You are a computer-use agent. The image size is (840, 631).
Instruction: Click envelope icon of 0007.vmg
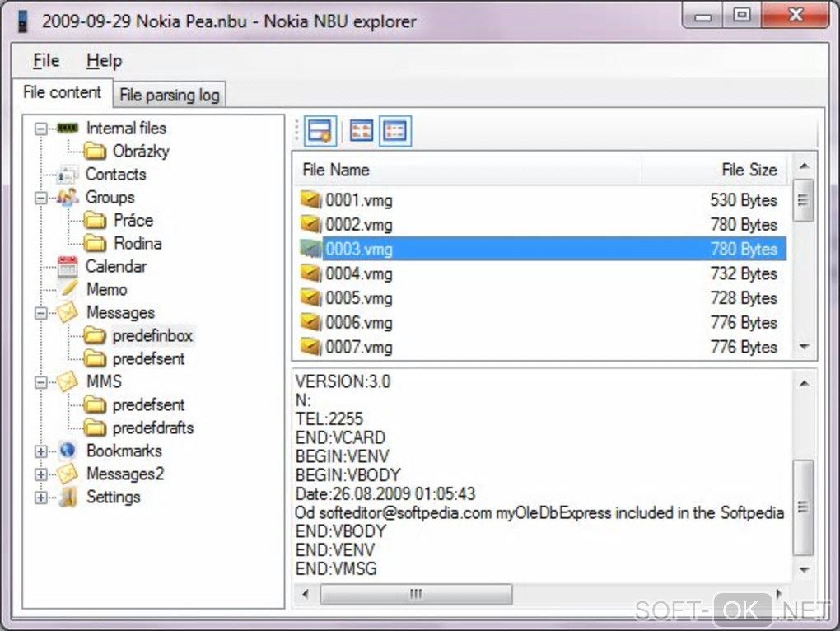point(310,347)
